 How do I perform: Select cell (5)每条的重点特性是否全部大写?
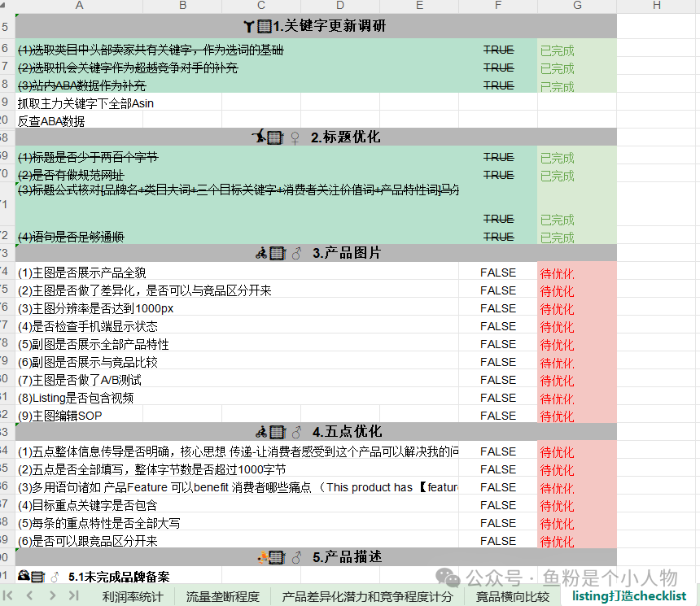coord(237,523)
